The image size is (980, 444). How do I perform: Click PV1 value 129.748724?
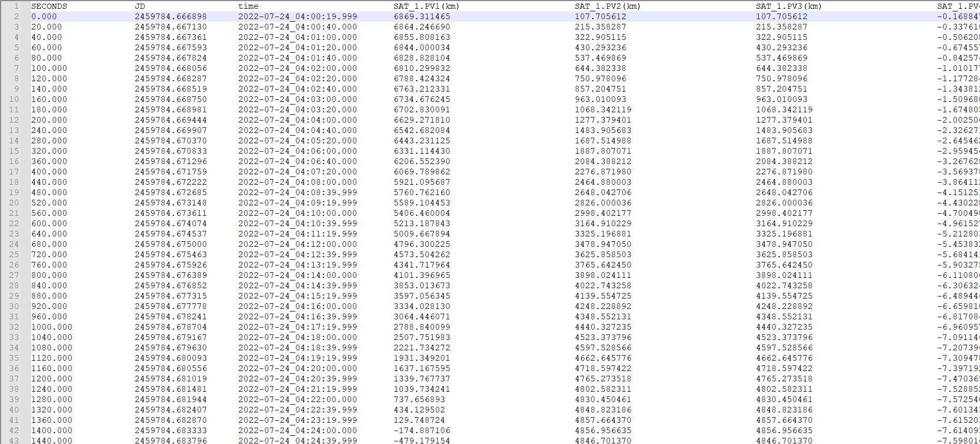click(419, 420)
